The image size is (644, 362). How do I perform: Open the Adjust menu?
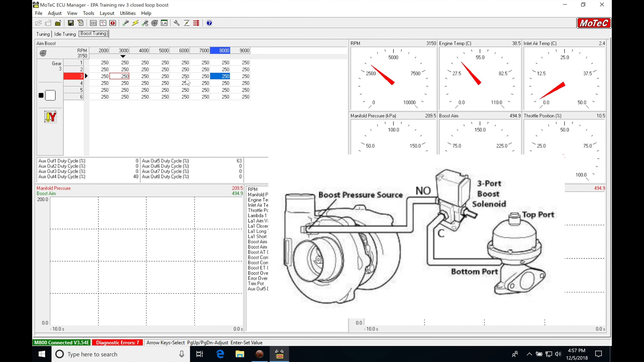click(x=54, y=13)
